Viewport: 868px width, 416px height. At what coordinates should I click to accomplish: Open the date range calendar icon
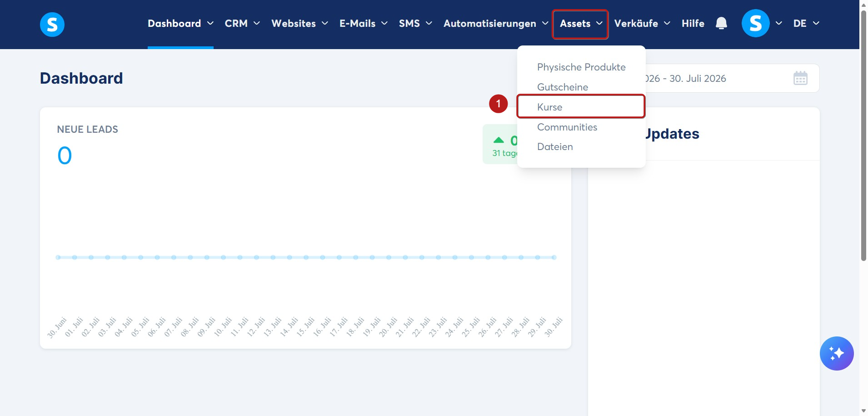click(800, 78)
